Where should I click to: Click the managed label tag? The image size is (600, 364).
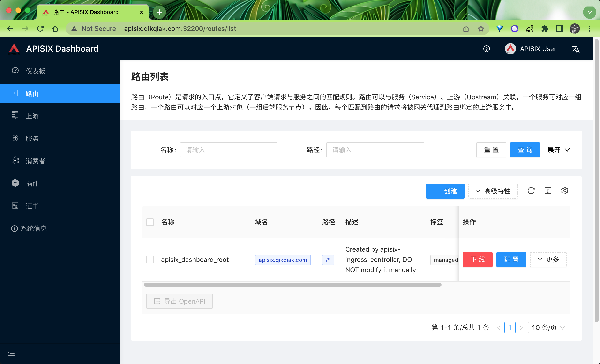point(445,260)
